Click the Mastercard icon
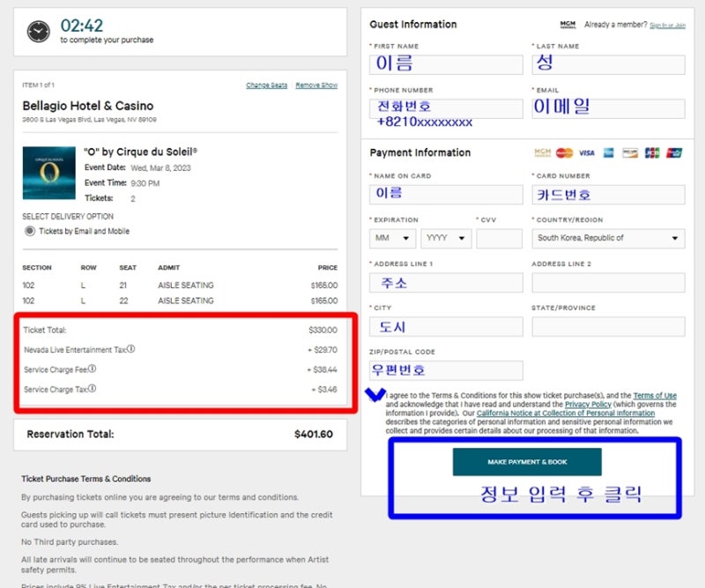The image size is (705, 588). coord(564,153)
